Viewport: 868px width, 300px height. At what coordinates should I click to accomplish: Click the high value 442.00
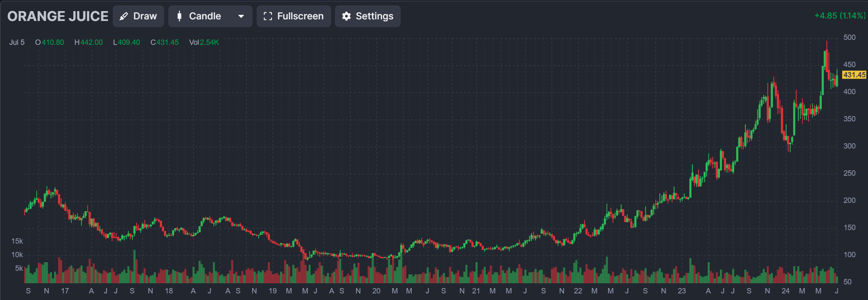point(91,42)
